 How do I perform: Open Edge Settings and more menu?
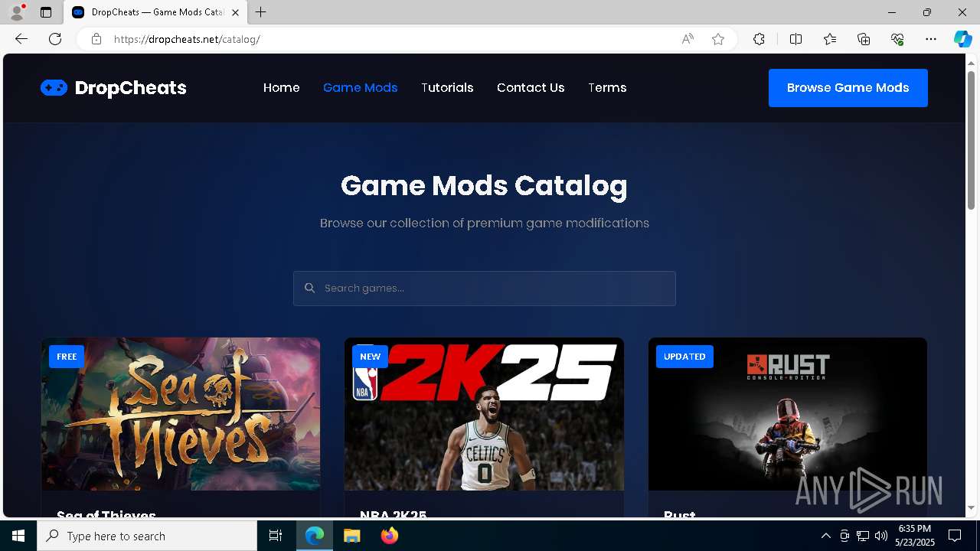coord(931,39)
